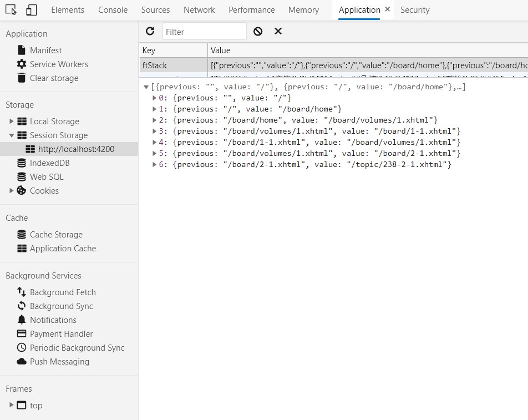This screenshot has width=528, height=420.
Task: Open Clear storage pane
Action: click(x=54, y=78)
